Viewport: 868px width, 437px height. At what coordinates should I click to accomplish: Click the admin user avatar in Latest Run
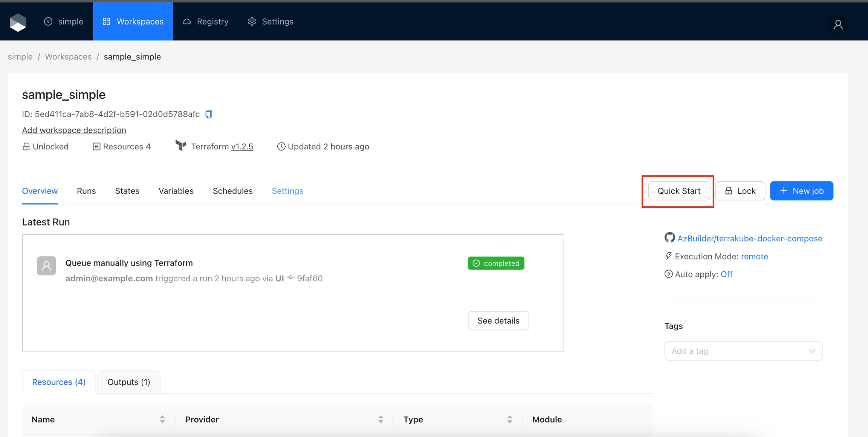[x=46, y=266]
